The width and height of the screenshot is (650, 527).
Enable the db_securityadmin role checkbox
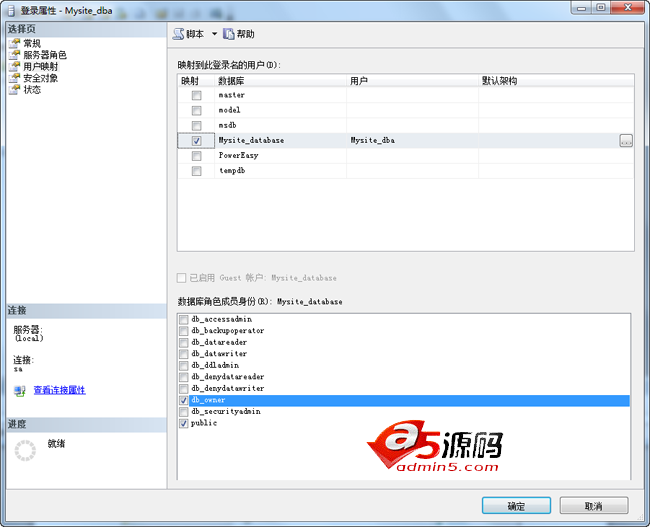click(x=184, y=412)
